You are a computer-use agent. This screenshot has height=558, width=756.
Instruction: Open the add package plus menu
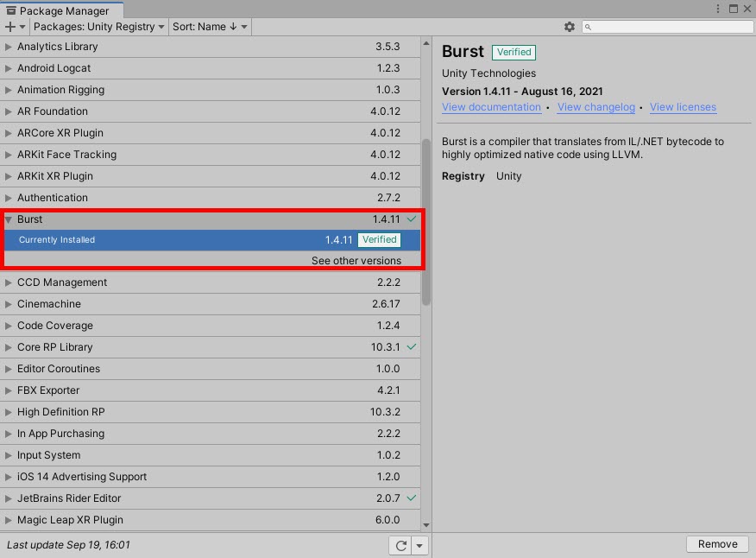coord(15,27)
